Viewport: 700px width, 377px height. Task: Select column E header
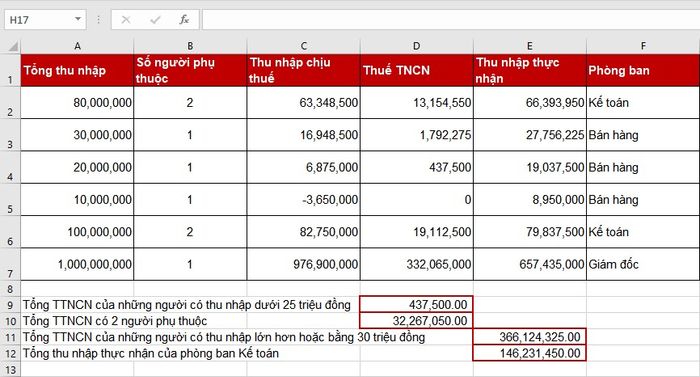[529, 46]
